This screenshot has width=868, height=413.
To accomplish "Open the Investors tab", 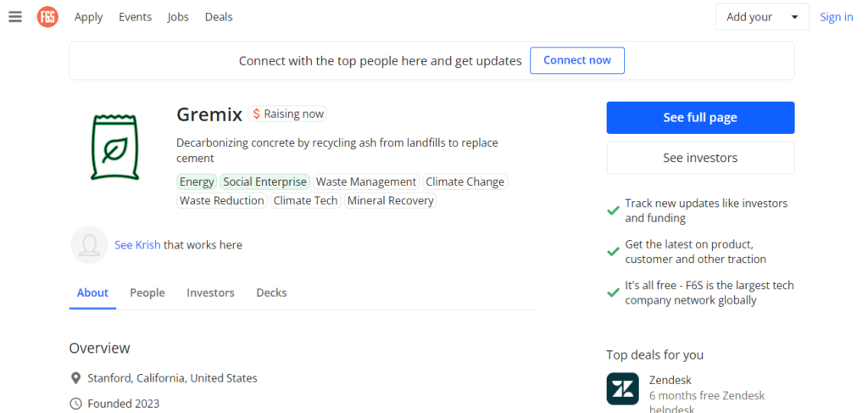I will (x=210, y=293).
